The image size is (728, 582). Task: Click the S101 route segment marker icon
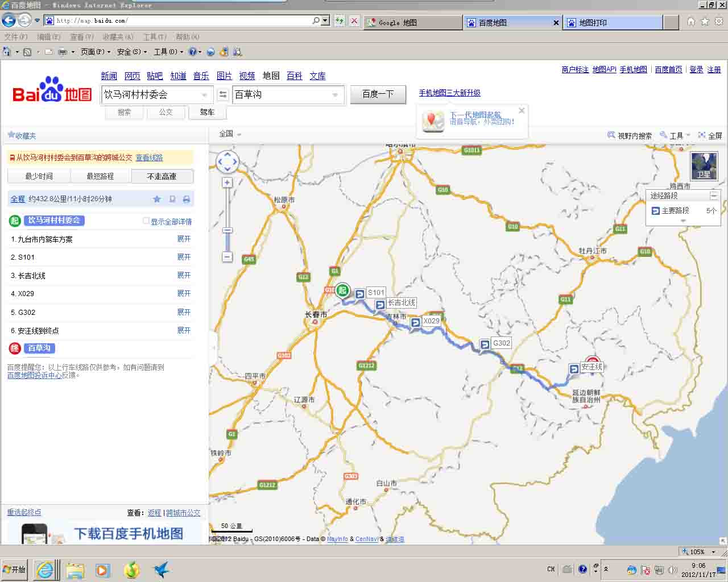pyautogui.click(x=359, y=294)
